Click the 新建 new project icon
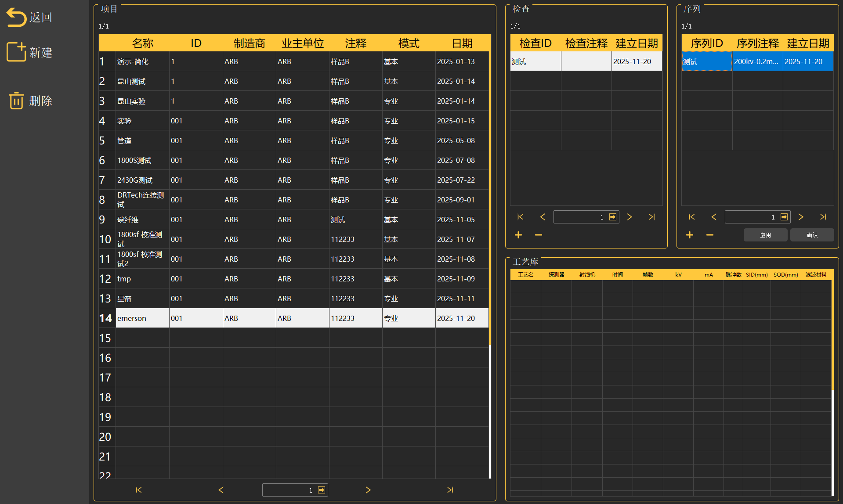This screenshot has height=504, width=843. click(x=16, y=52)
